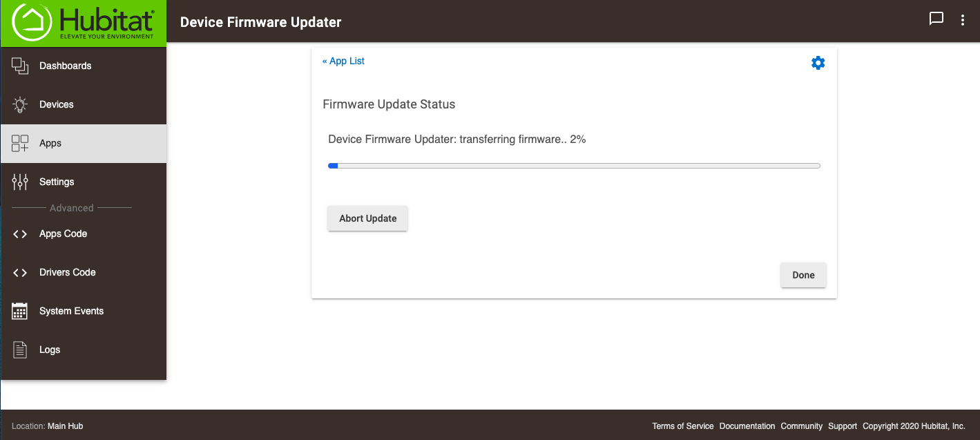Click the Apps grid icon
The height and width of the screenshot is (440, 980).
pyautogui.click(x=20, y=143)
